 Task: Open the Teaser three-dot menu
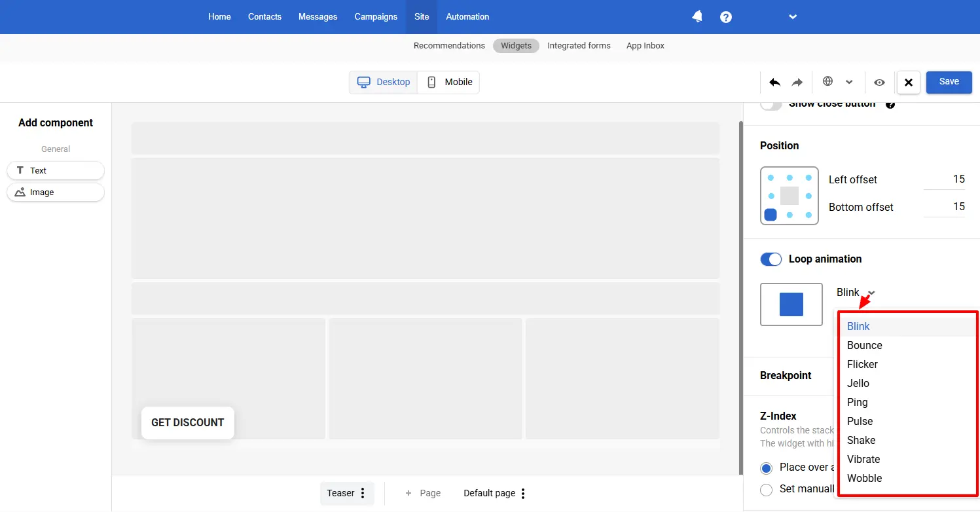(x=363, y=493)
